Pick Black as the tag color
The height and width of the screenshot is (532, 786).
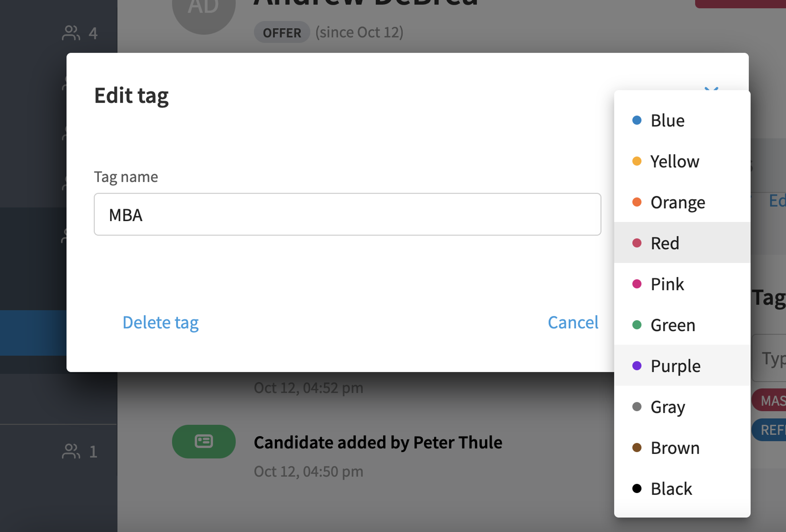[x=682, y=488]
